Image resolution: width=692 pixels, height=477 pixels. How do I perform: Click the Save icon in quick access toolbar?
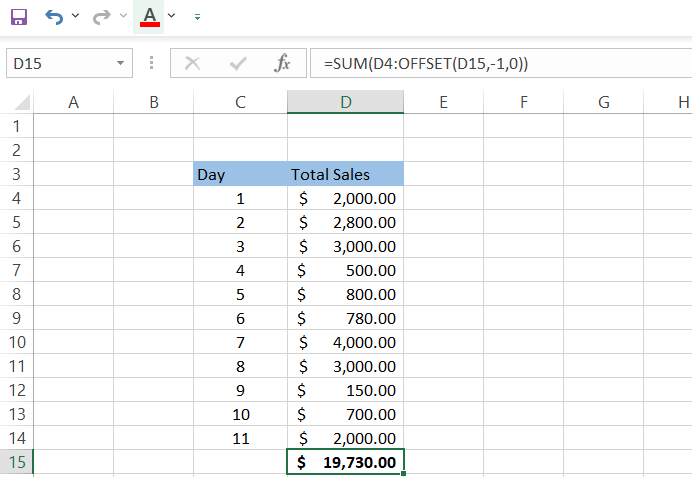(18, 16)
